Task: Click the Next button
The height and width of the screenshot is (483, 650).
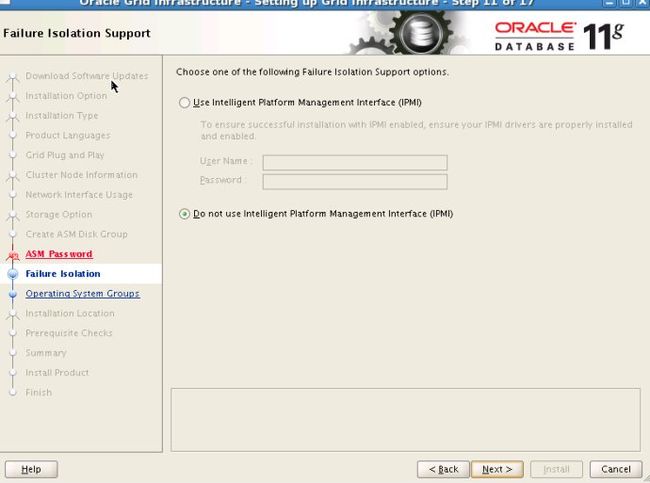Action: pos(497,469)
